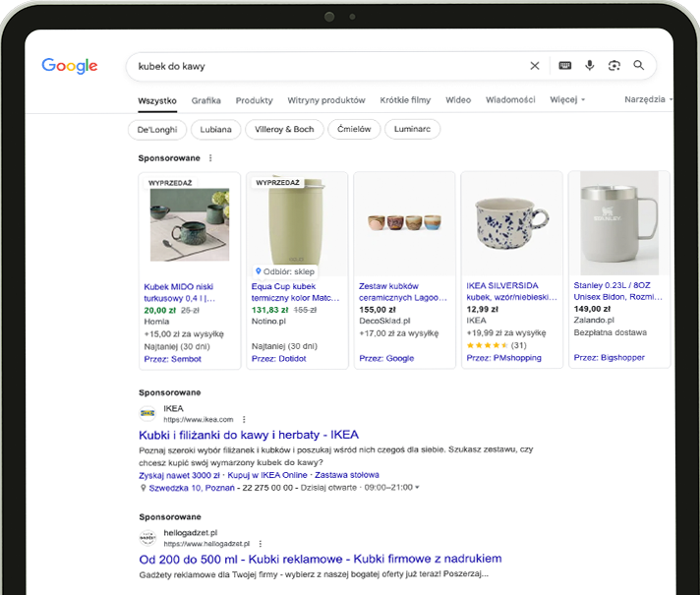The height and width of the screenshot is (595, 700).
Task: Click the 131,83 zł sale price
Action: point(269,310)
